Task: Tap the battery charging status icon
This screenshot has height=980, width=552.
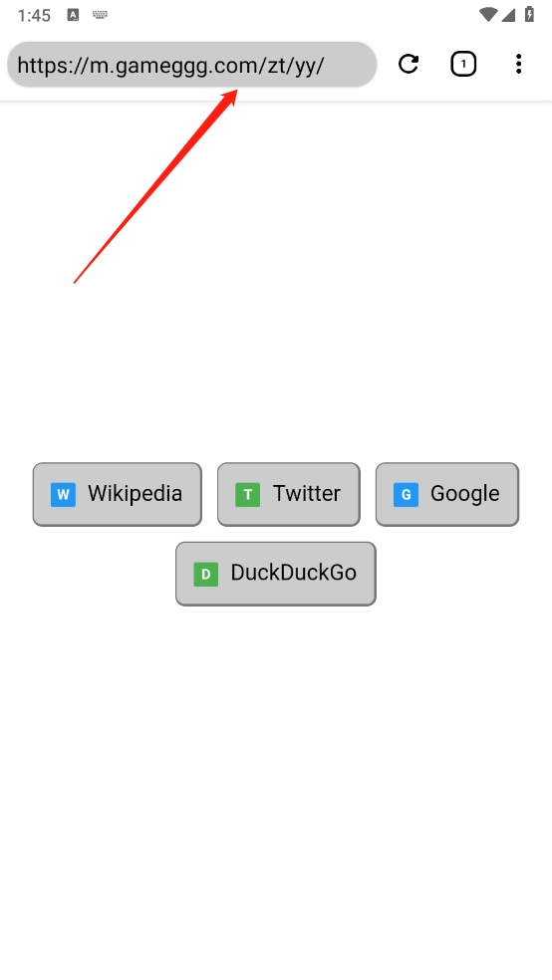Action: (x=529, y=14)
